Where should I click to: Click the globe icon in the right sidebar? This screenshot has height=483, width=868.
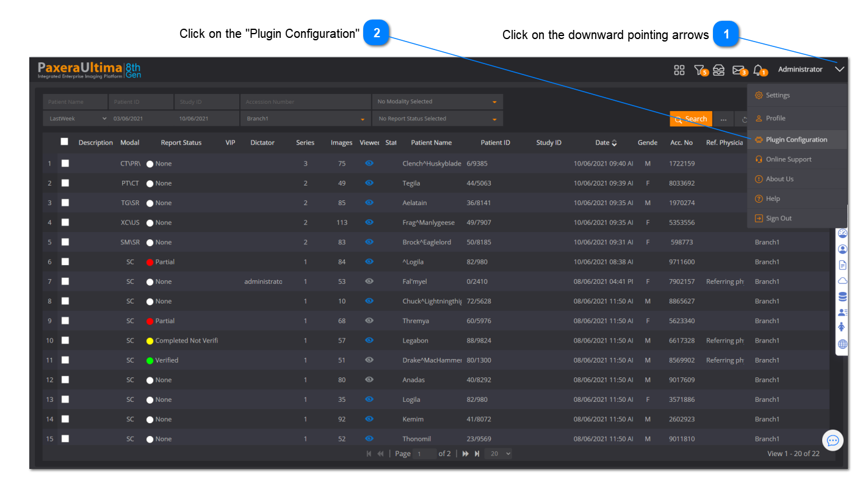pos(843,344)
